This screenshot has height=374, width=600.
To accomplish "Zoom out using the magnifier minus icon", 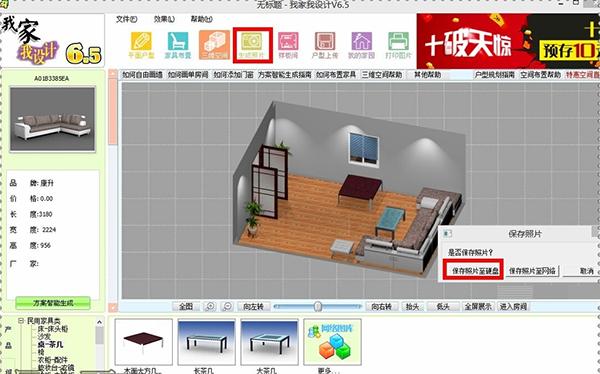I will 228,307.
